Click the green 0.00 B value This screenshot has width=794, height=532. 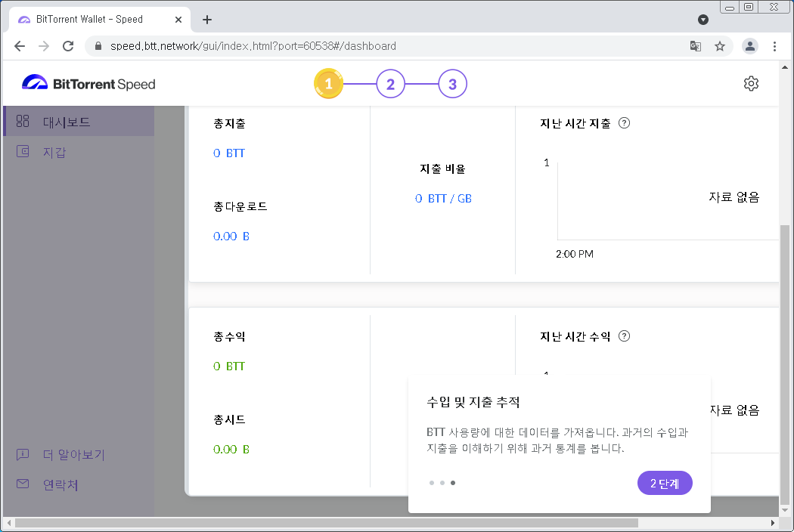(231, 450)
